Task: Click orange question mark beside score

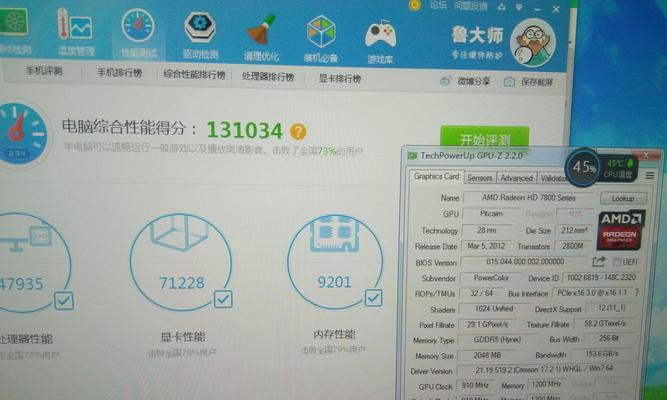Action: tap(298, 131)
